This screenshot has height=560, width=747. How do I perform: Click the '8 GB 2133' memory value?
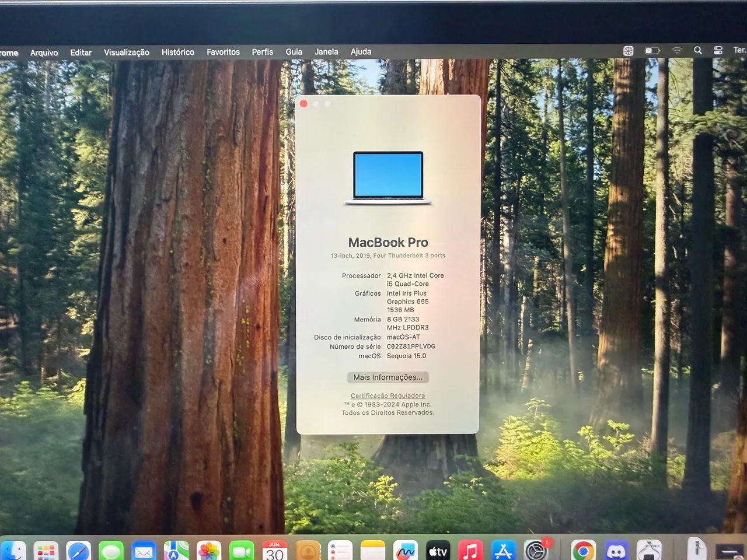pyautogui.click(x=403, y=319)
